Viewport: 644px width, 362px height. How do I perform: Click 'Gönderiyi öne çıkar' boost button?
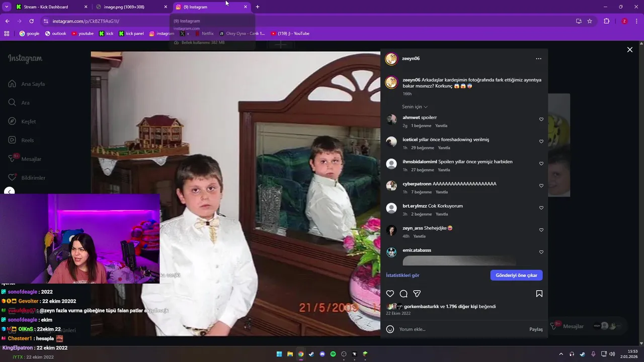click(x=516, y=276)
